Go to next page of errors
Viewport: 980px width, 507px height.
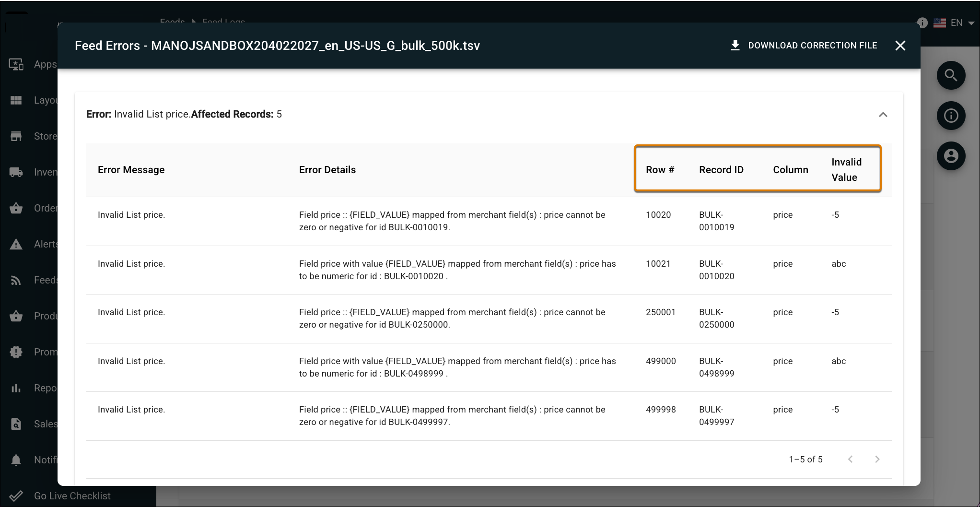pos(877,459)
